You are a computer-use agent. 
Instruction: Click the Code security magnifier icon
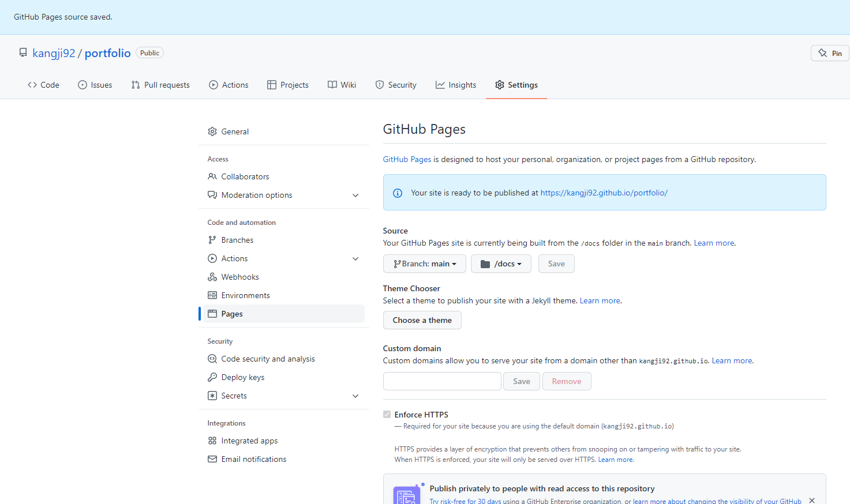pyautogui.click(x=212, y=359)
